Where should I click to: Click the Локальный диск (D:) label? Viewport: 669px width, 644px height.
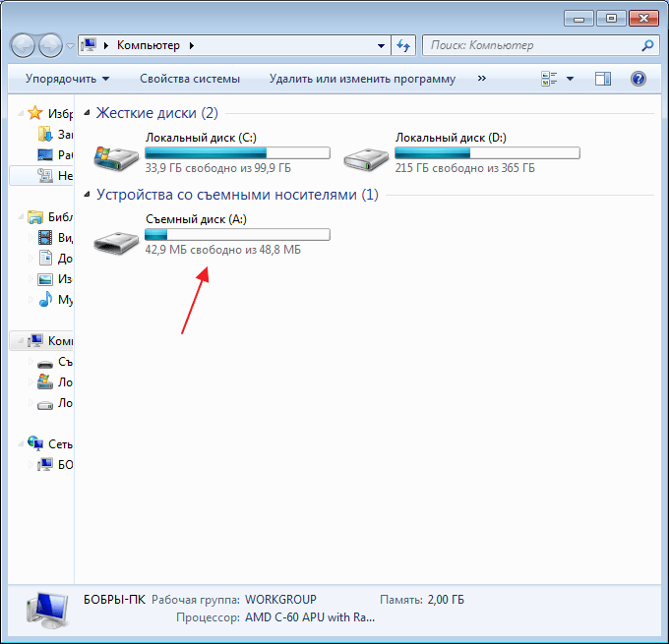pos(451,138)
